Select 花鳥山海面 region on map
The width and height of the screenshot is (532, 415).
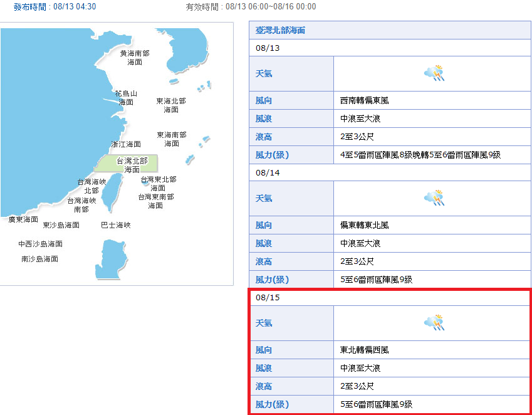126,98
